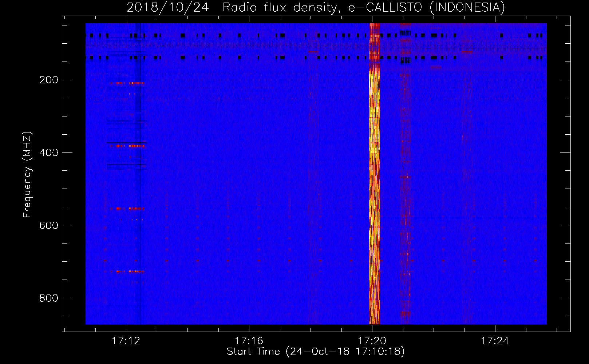This screenshot has height=364, width=589.
Task: Click the bright yellow radio burst near 17:20
Action: (x=374, y=174)
